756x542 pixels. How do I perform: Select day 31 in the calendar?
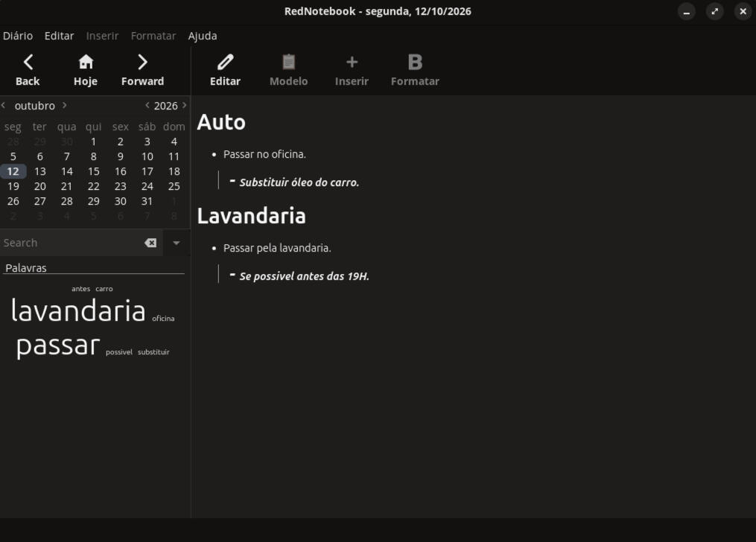(147, 201)
